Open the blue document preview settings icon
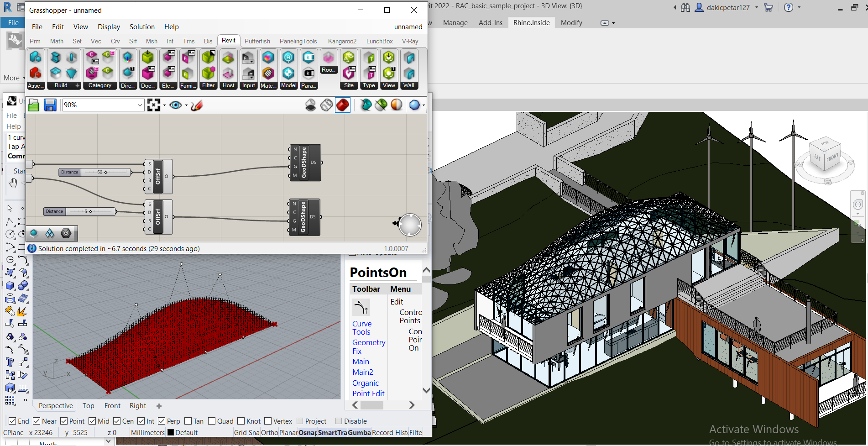 [x=414, y=105]
